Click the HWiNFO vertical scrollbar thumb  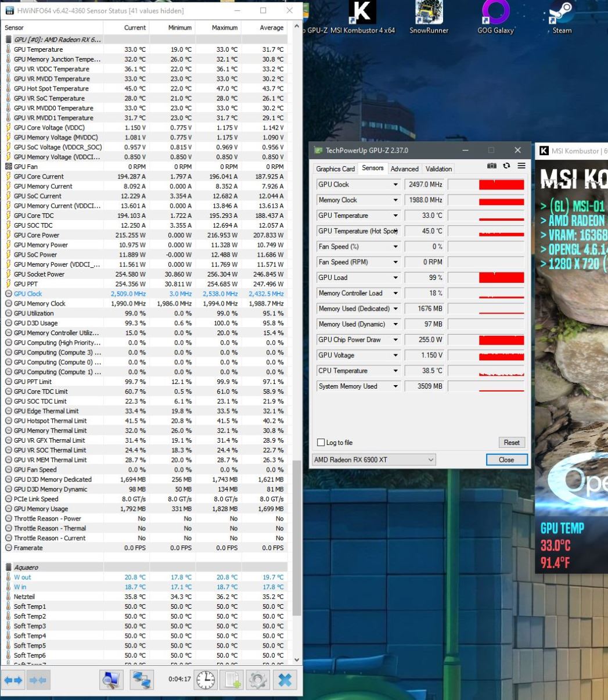pyautogui.click(x=298, y=537)
